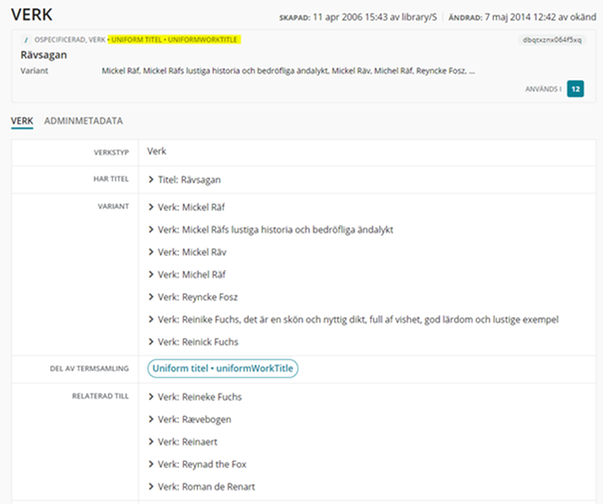The image size is (603, 504).
Task: Expand the Titel: Rävsagan entry
Action: [x=150, y=180]
